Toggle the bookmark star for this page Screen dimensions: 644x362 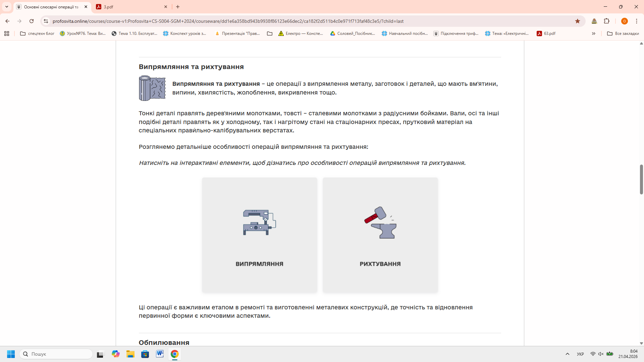click(x=578, y=21)
